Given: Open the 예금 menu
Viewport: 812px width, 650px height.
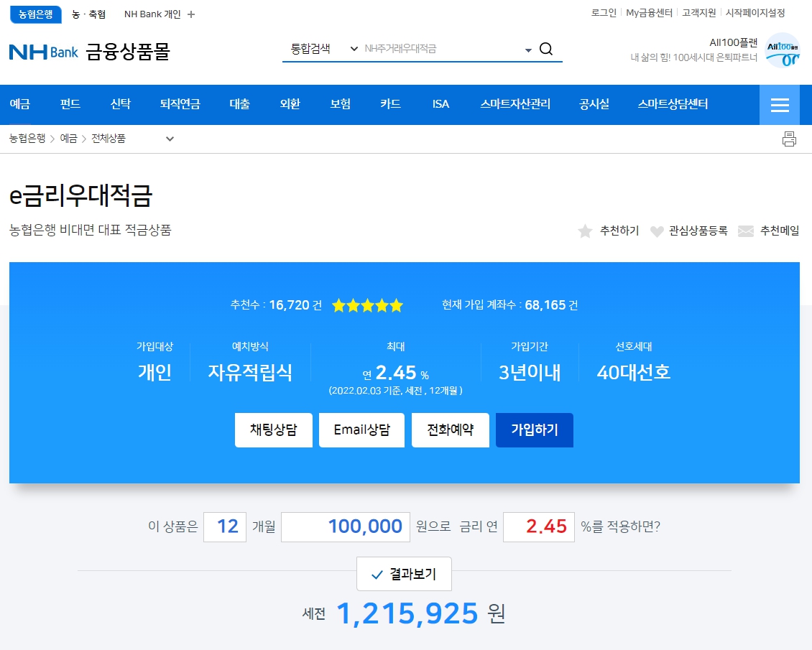Looking at the screenshot, I should click(x=19, y=104).
